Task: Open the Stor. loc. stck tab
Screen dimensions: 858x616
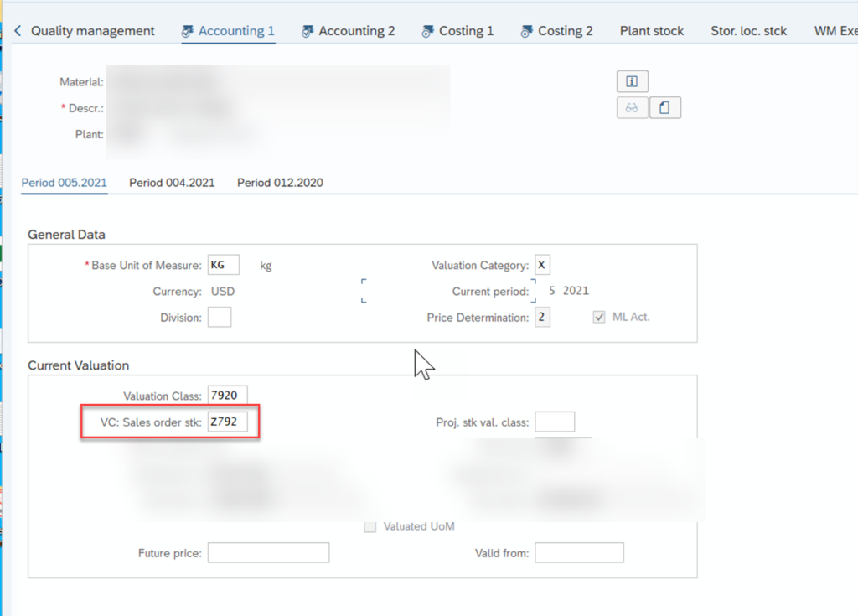Action: 748,31
